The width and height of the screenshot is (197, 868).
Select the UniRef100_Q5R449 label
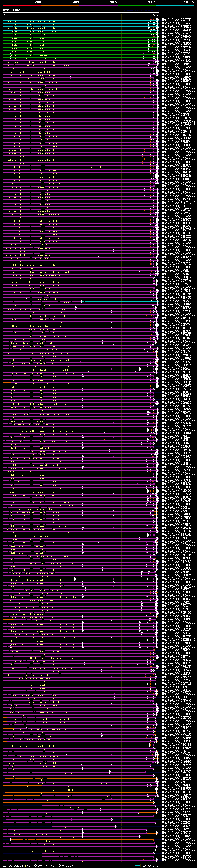tap(177, 132)
